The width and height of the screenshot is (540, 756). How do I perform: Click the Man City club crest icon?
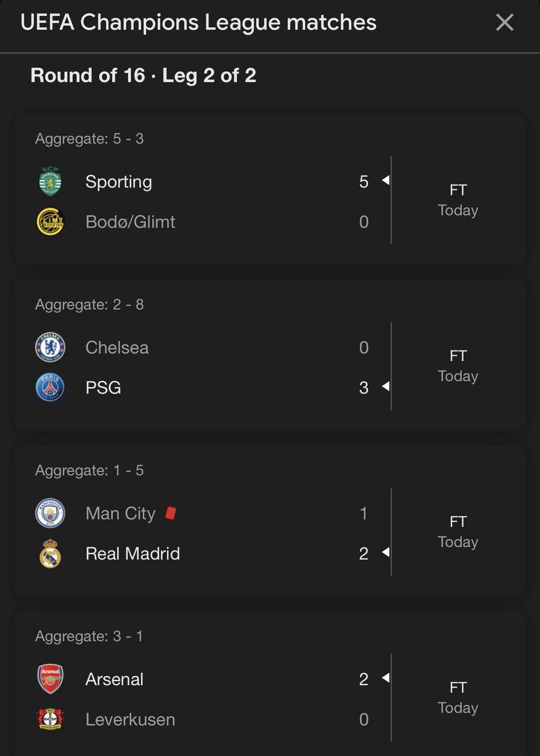tap(50, 513)
